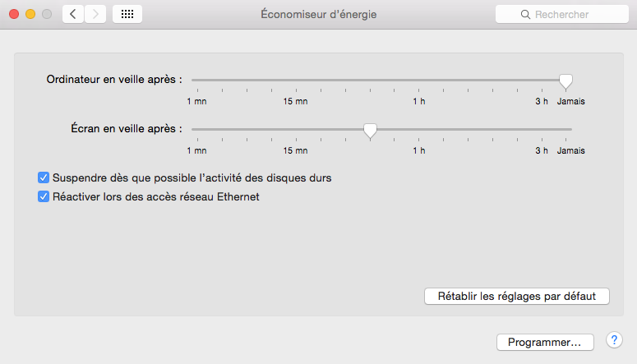The image size is (637, 364).
Task: Go forward with the right chevron button
Action: (95, 14)
